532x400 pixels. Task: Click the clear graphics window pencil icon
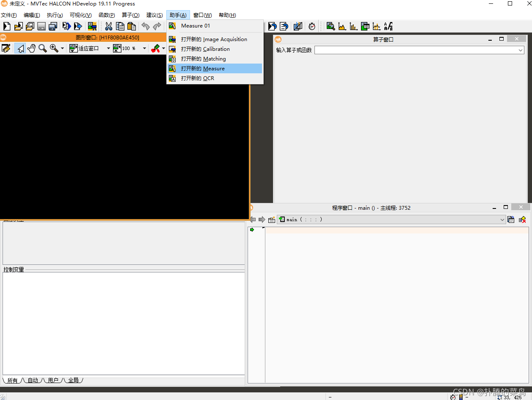tap(6, 48)
